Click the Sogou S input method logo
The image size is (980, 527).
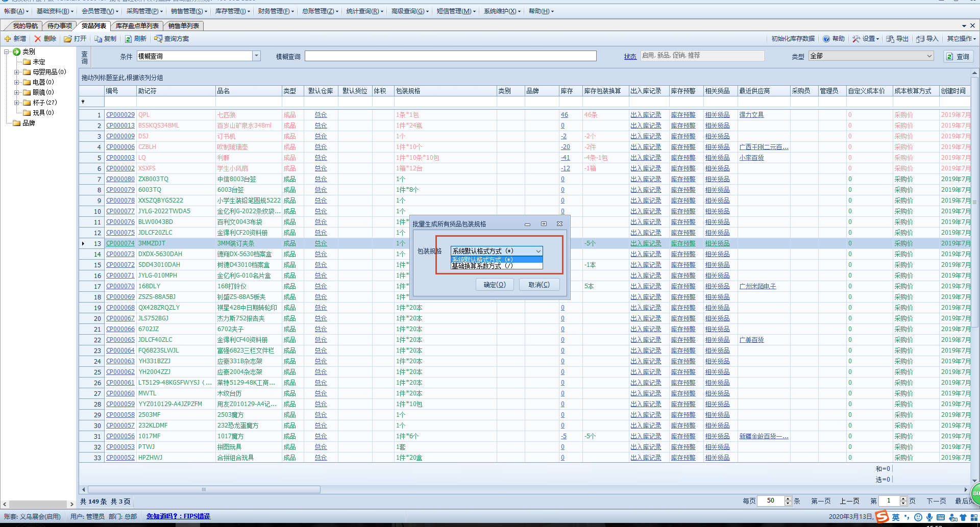point(882,517)
